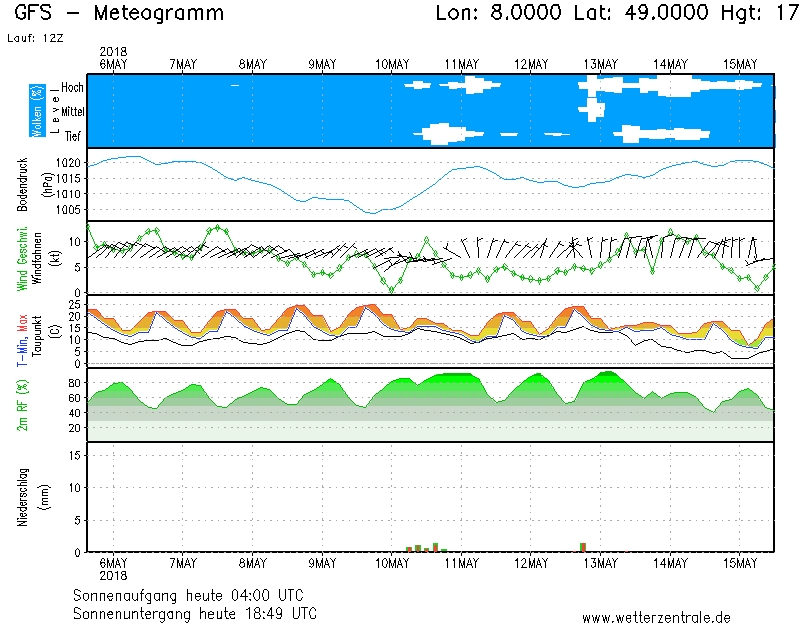Click the green 2m RF (%) axis label
Screen dimensions: 800x625
22,405
